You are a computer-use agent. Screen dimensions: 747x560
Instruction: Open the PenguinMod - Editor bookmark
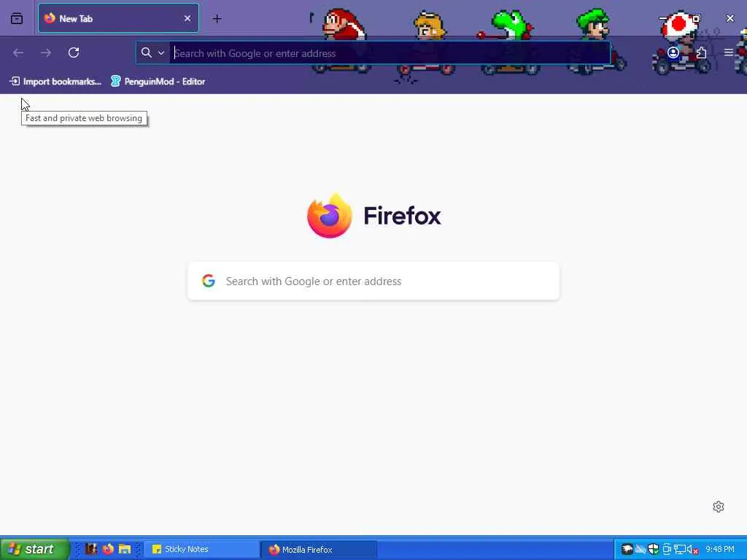158,82
